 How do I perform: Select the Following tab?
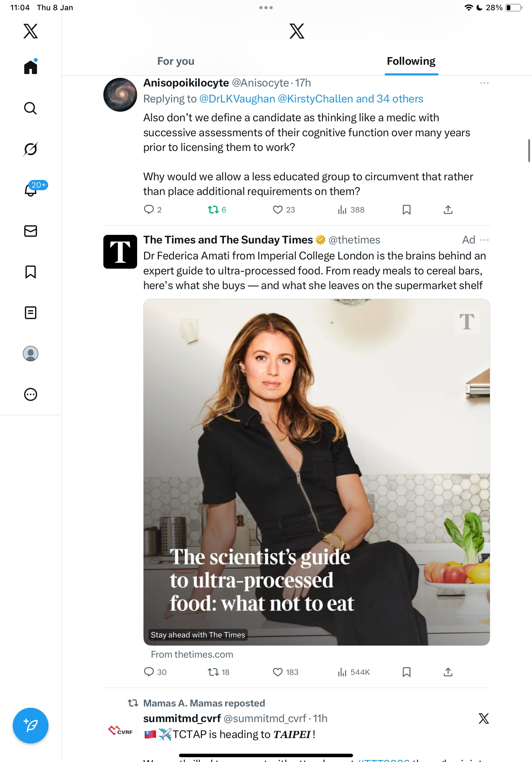[411, 61]
